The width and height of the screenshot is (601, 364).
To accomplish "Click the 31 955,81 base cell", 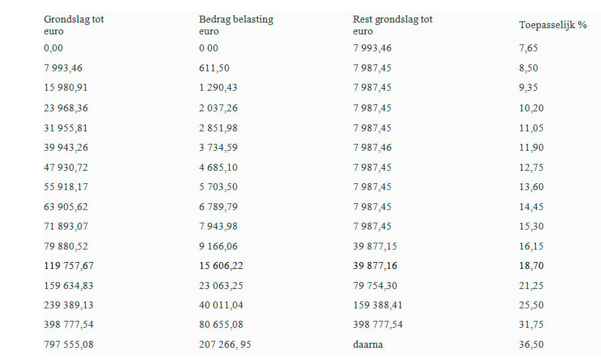I will [66, 128].
